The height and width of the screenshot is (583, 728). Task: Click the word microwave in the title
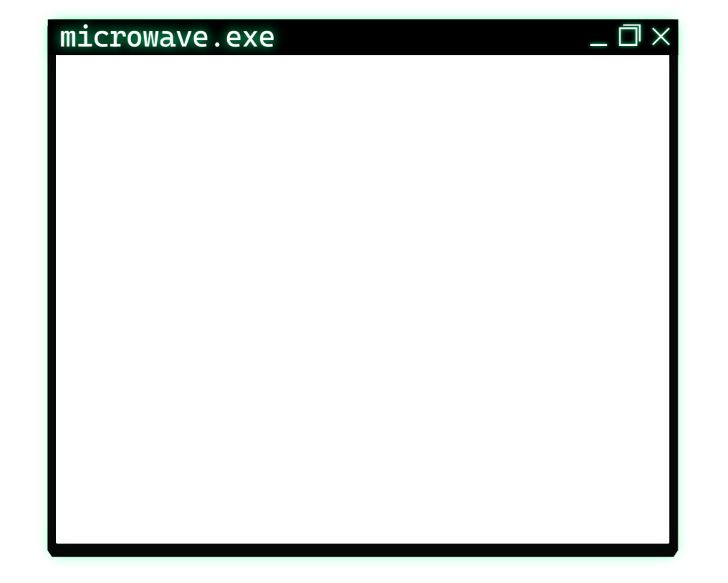[134, 37]
